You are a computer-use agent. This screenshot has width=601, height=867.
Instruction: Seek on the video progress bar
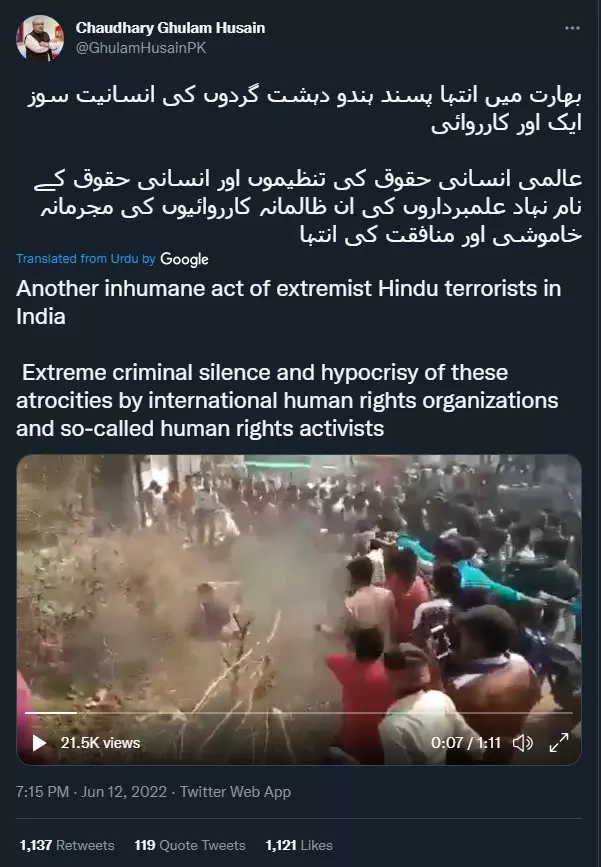pos(299,713)
